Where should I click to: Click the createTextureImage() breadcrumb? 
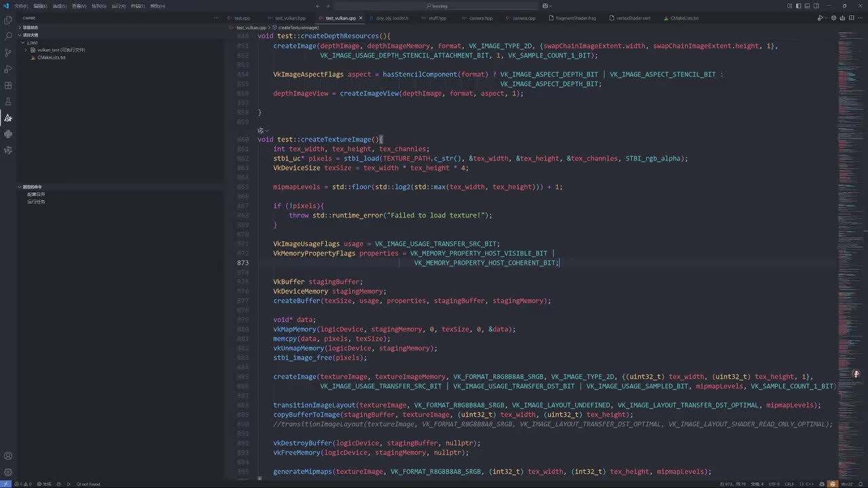298,28
